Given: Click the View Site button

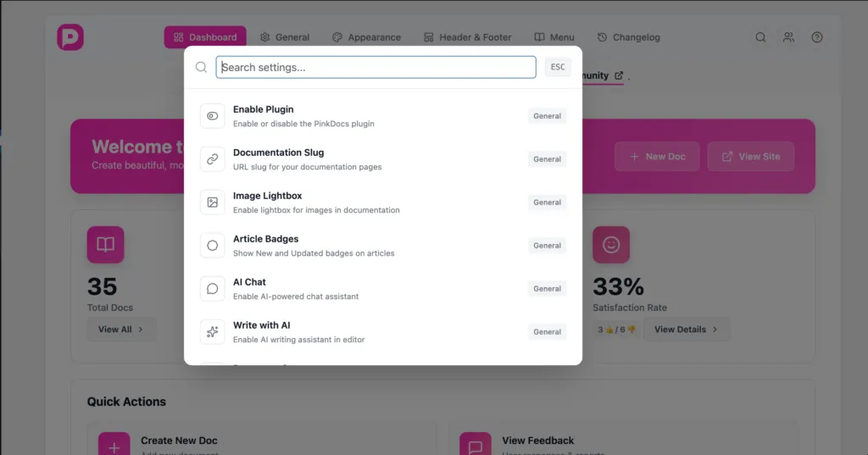Looking at the screenshot, I should point(751,157).
